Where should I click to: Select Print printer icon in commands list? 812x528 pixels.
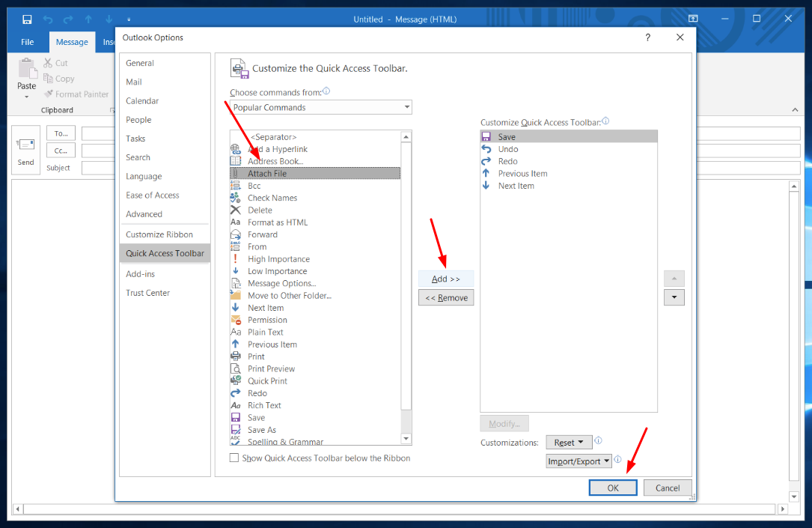(x=236, y=356)
